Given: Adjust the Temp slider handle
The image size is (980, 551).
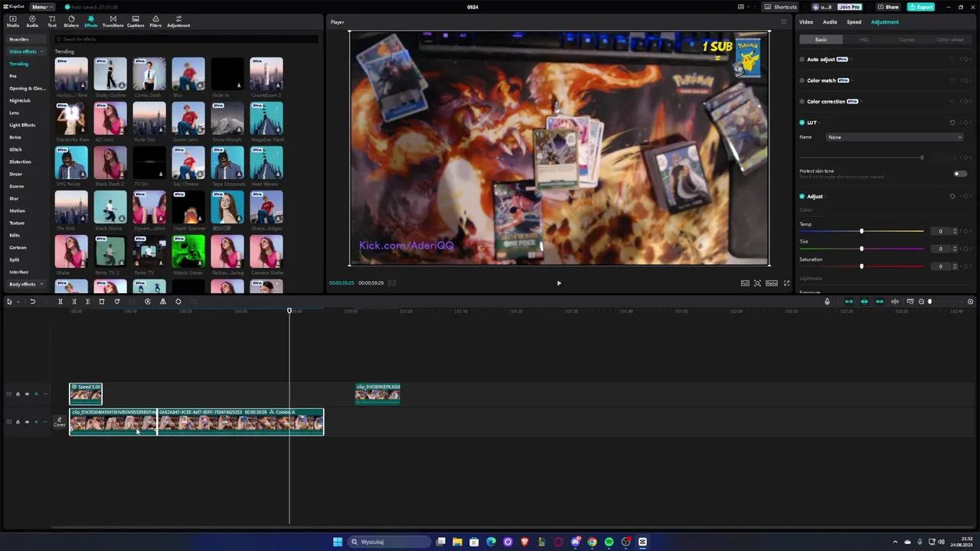Looking at the screenshot, I should pyautogui.click(x=861, y=231).
